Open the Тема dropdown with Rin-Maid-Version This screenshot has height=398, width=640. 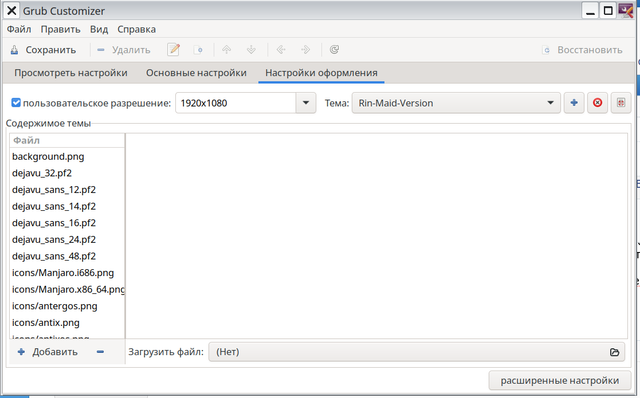point(456,103)
